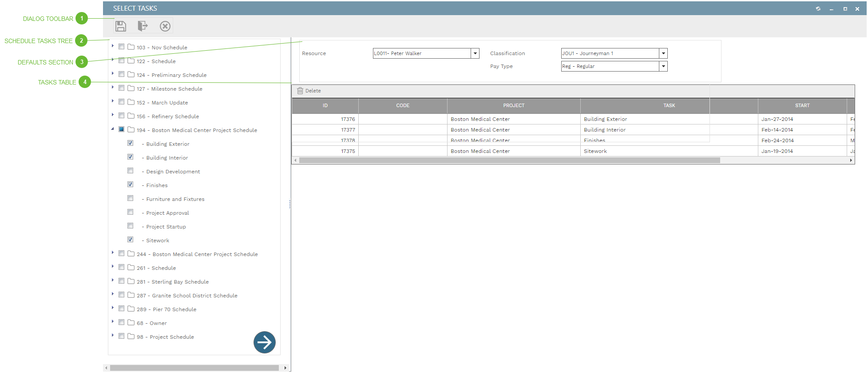Click the START column header

pos(802,106)
